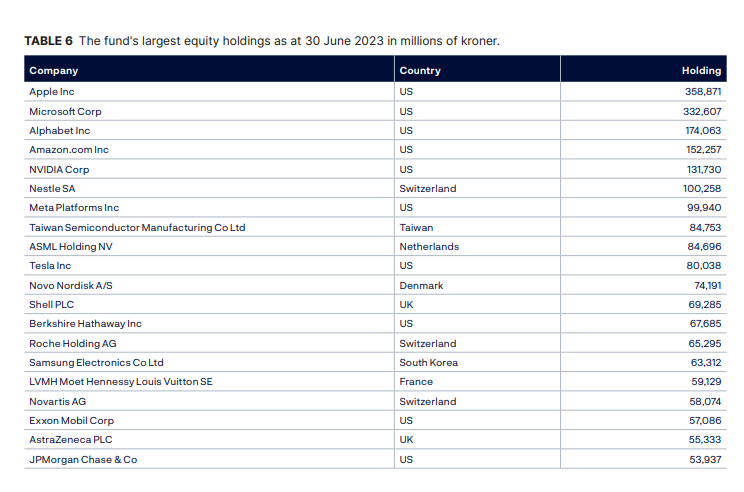Select Denmark in the country column

421,285
